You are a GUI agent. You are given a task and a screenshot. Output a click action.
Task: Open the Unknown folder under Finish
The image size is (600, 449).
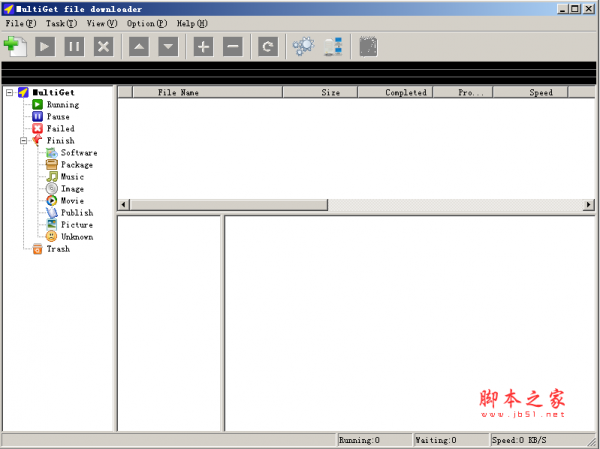click(77, 237)
